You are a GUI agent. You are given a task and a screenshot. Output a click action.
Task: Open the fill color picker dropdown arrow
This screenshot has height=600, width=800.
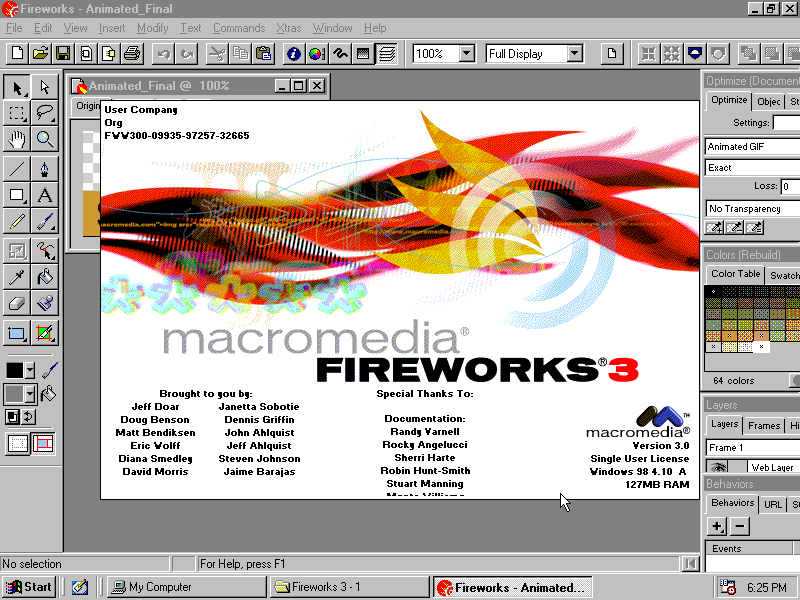[30, 394]
